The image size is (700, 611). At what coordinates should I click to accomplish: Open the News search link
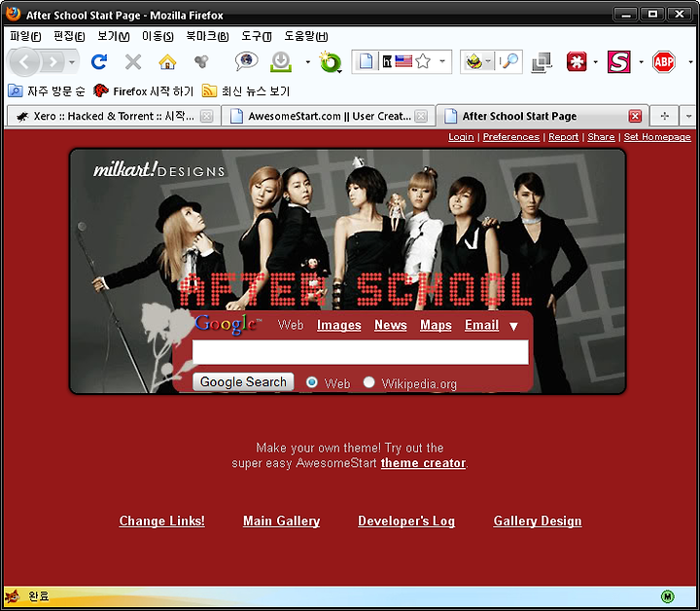coord(391,325)
